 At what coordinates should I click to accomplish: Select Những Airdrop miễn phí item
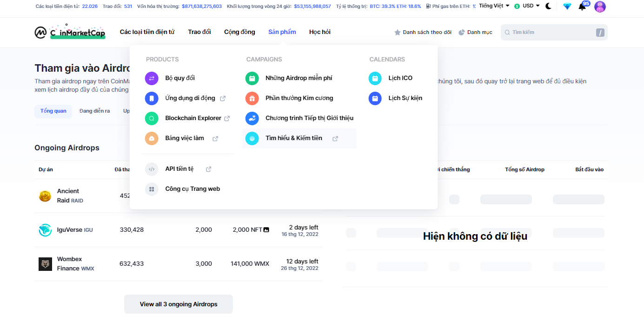click(x=299, y=78)
